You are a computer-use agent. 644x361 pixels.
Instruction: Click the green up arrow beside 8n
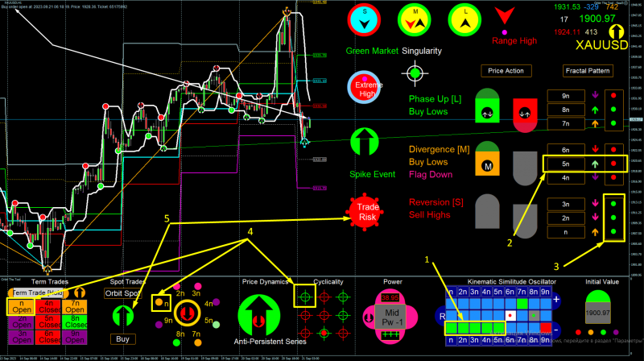tap(595, 110)
